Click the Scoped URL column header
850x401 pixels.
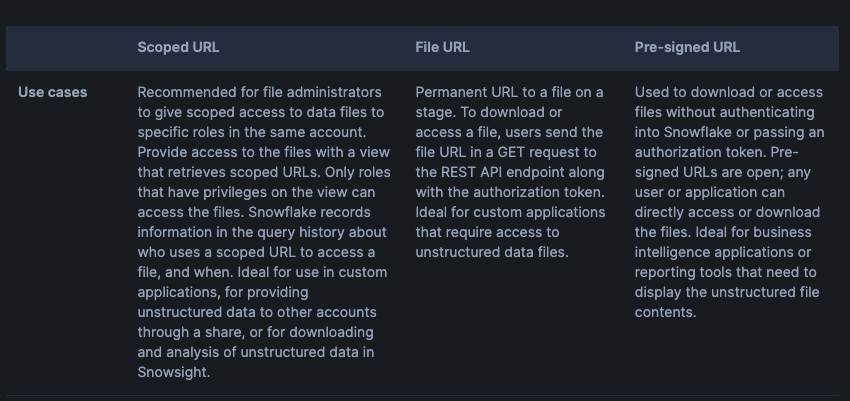tap(178, 47)
